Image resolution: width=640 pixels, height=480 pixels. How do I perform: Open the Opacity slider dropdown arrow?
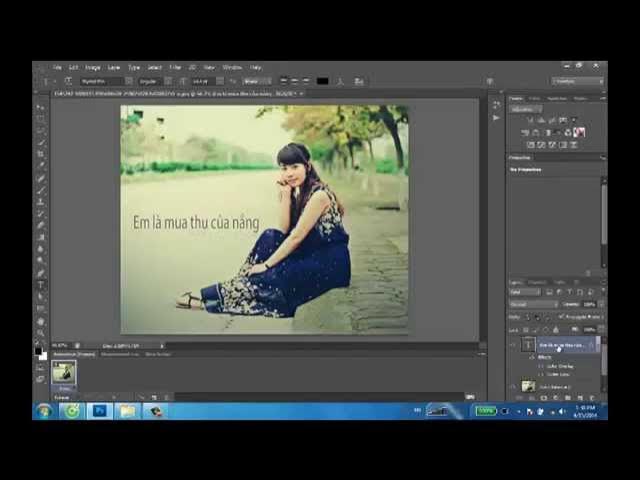pos(601,304)
